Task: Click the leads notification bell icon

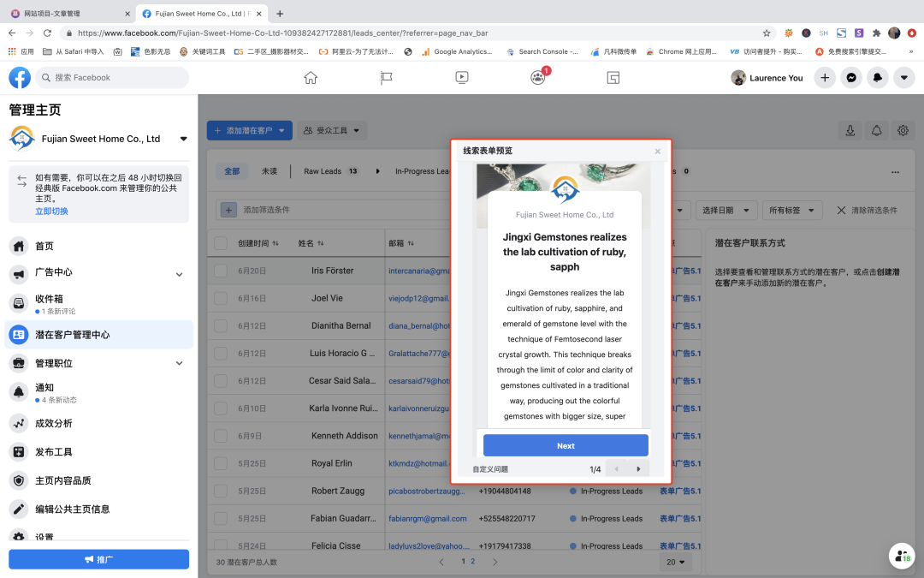Action: [x=876, y=130]
